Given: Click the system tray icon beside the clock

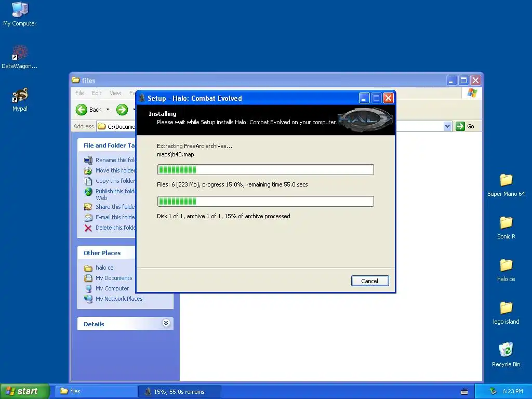Looking at the screenshot, I should click(x=493, y=391).
